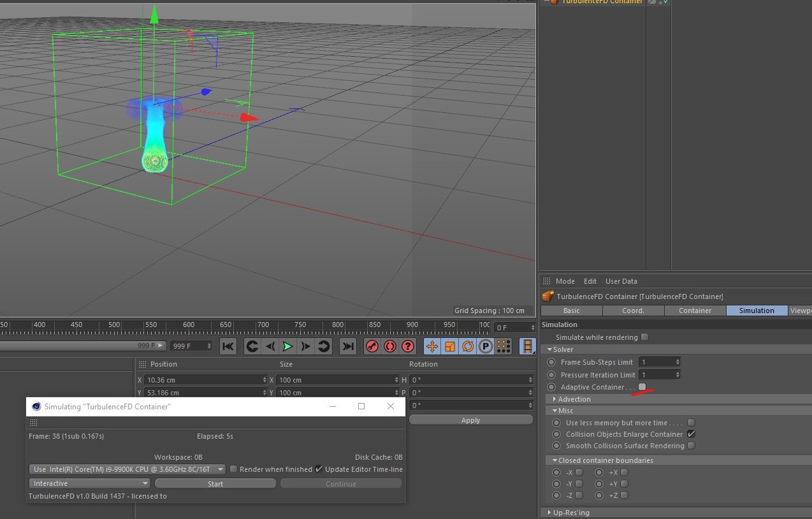Click the Cinema 4D icon in Simulating dialog title
The image size is (812, 519).
(36, 406)
